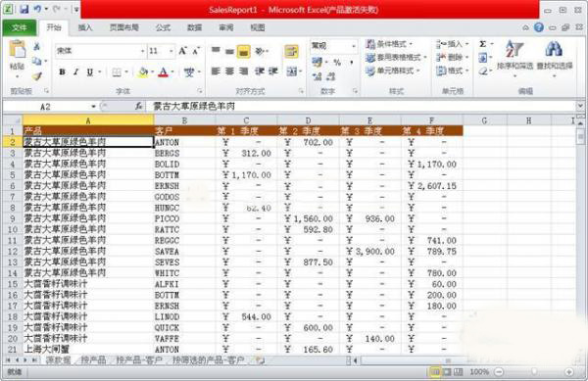Set top vertical alignment

(x=216, y=50)
